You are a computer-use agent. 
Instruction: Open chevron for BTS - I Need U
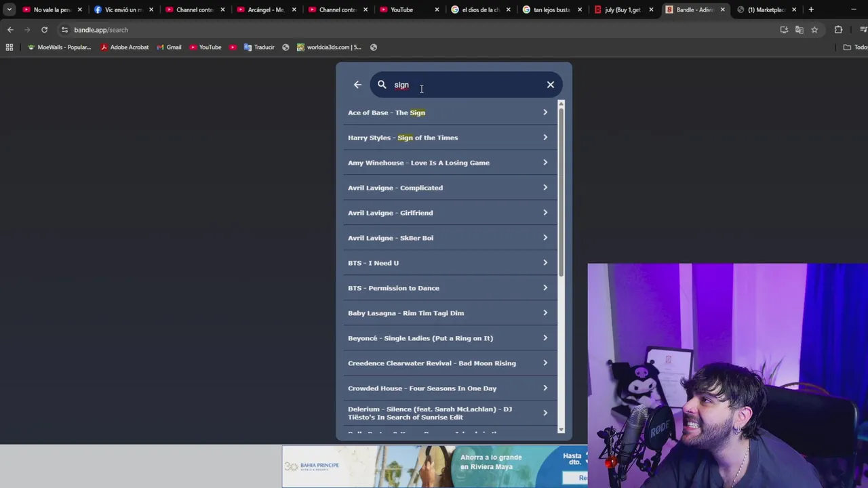(x=545, y=263)
